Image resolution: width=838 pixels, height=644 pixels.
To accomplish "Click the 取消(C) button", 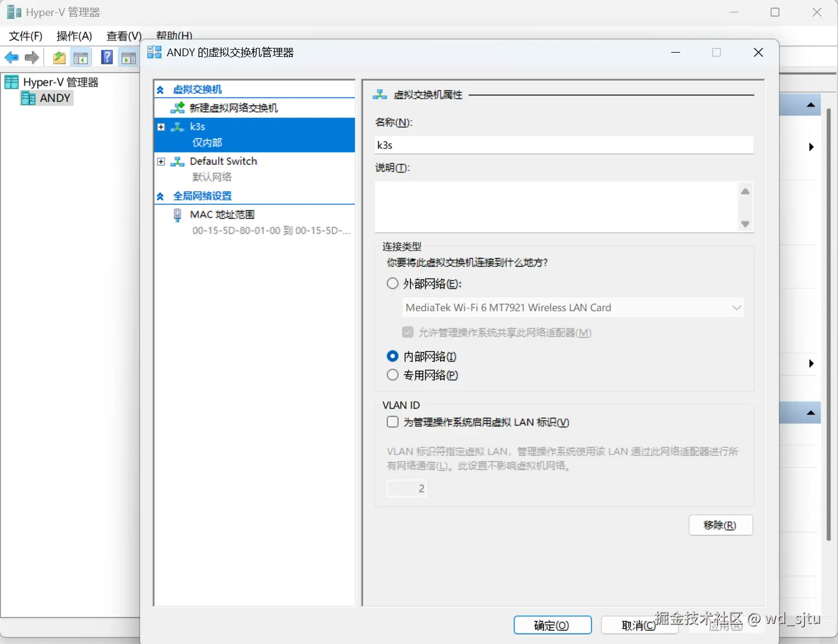I will [639, 625].
